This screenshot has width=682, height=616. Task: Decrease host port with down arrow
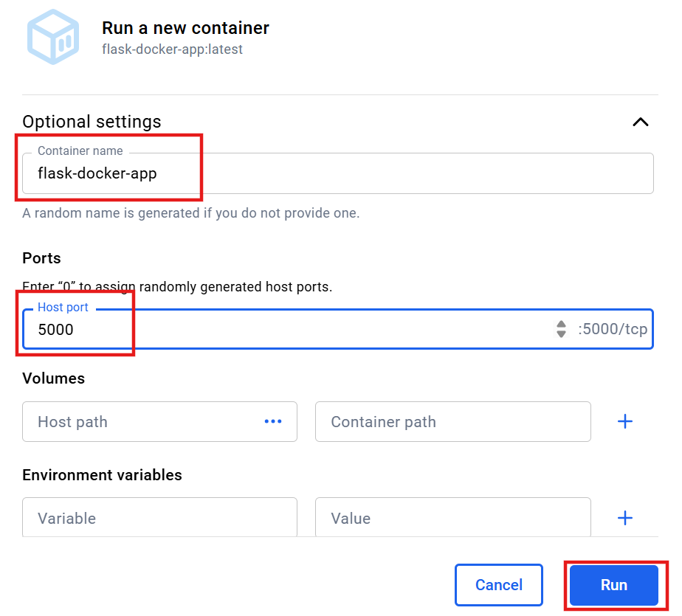click(562, 334)
